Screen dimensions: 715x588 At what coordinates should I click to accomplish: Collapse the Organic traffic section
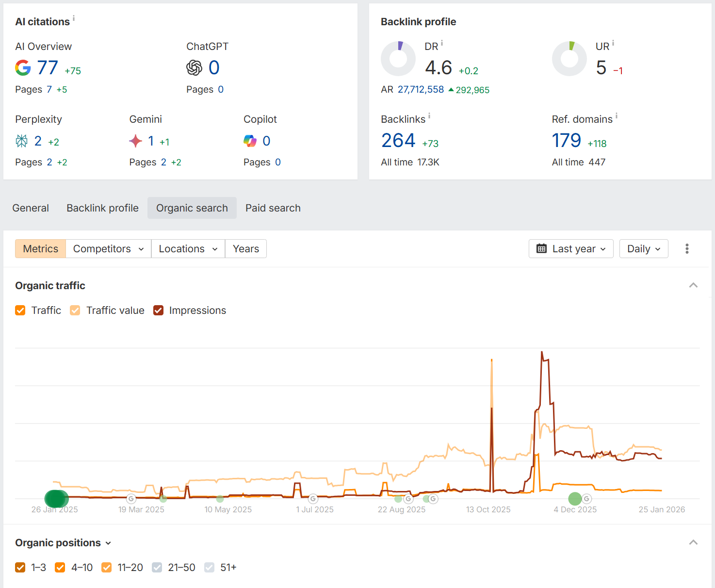(693, 285)
